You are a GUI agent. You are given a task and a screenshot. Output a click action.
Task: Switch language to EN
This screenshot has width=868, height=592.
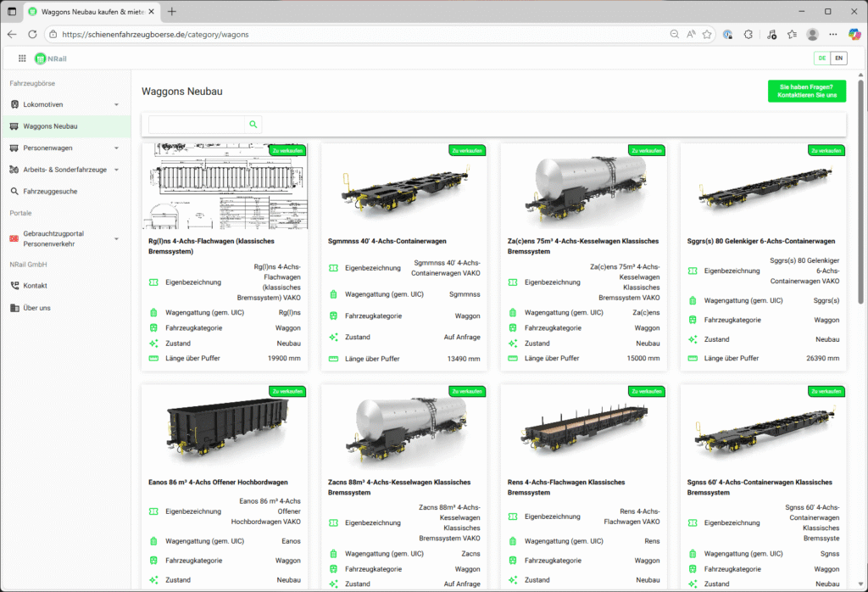click(x=838, y=59)
